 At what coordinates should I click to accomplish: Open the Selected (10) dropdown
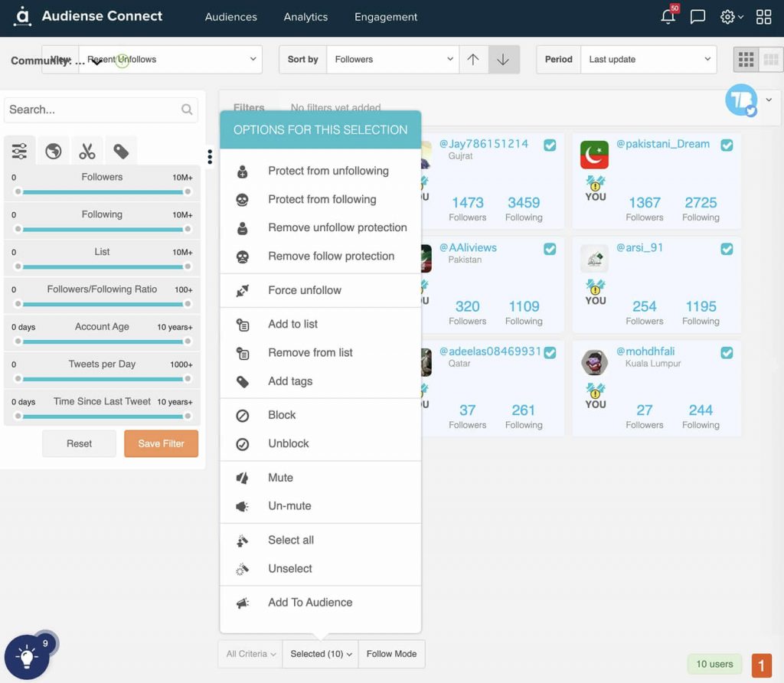(321, 654)
